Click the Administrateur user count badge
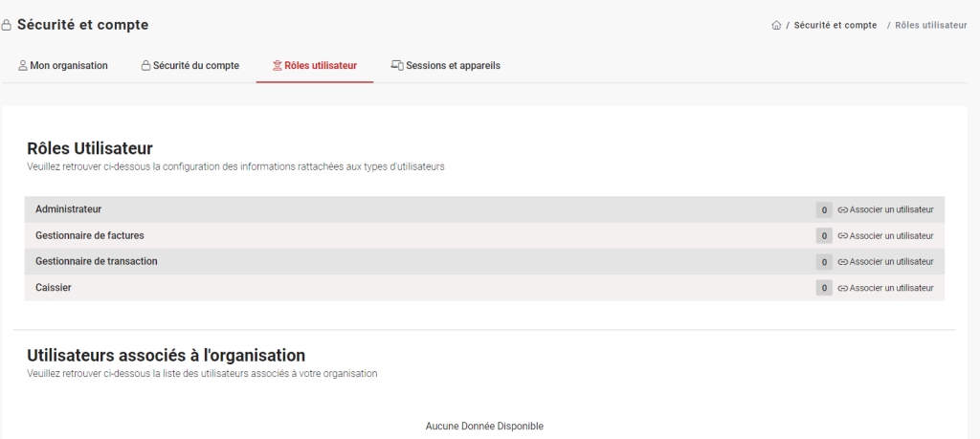This screenshot has width=980, height=439. coord(824,210)
